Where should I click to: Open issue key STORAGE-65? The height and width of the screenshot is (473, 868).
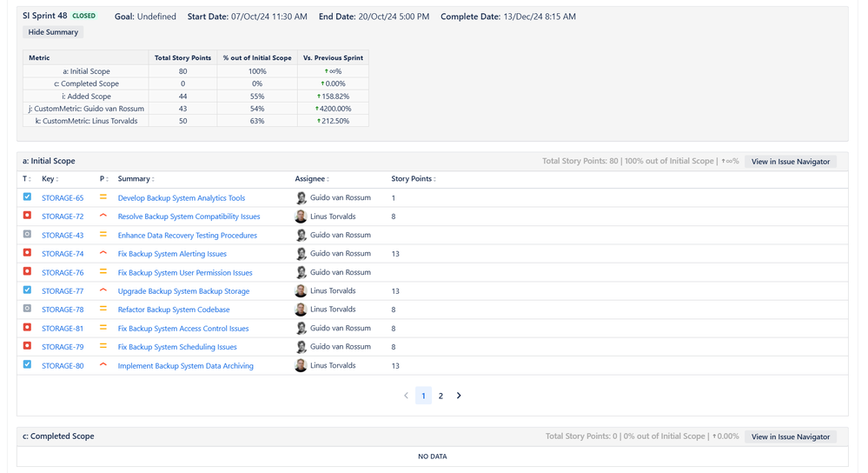coord(63,197)
